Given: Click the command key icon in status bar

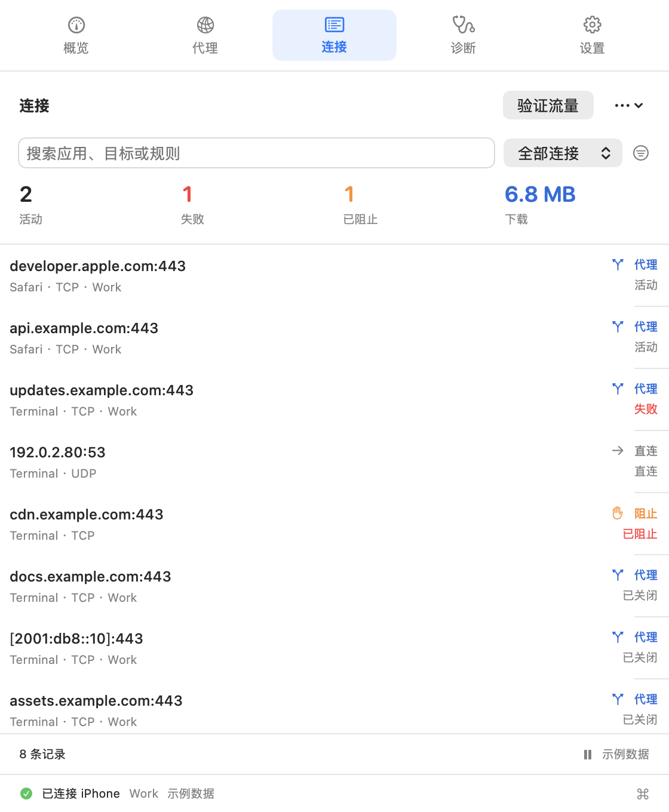Looking at the screenshot, I should tap(643, 793).
